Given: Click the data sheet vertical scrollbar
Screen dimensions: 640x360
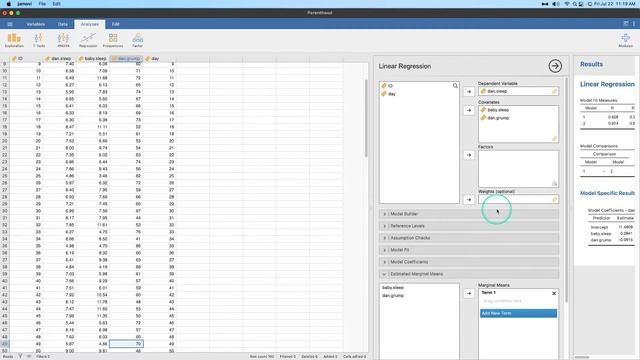Looking at the screenshot, I should click(x=366, y=118).
